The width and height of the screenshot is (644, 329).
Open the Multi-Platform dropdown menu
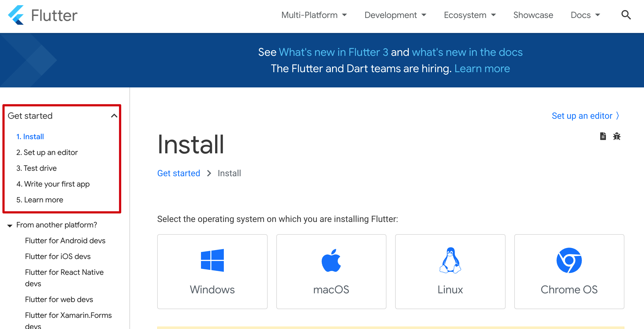tap(314, 15)
